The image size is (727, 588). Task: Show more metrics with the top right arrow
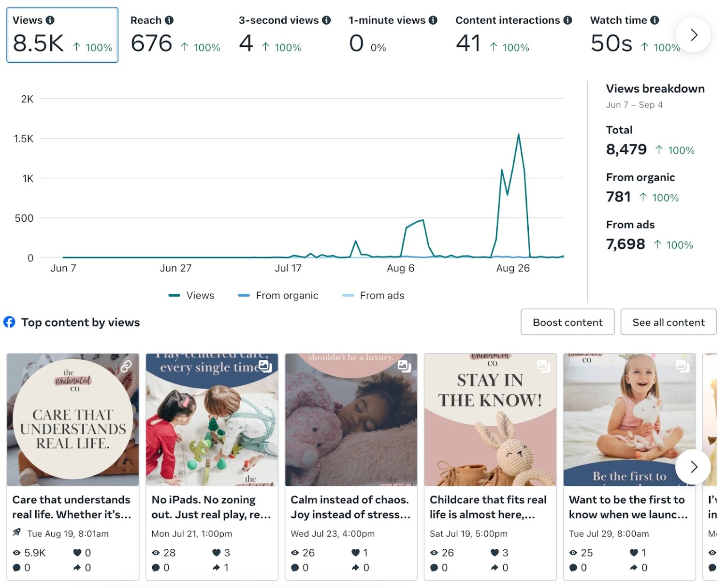(694, 35)
